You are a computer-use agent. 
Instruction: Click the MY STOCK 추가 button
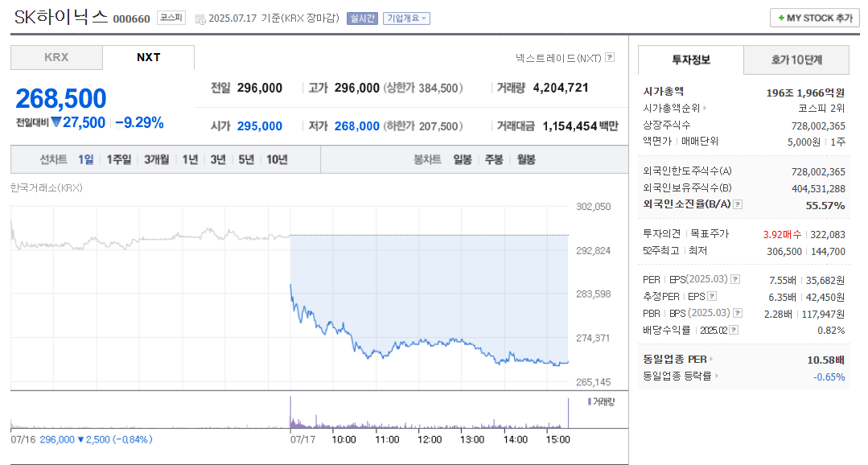[x=815, y=18]
